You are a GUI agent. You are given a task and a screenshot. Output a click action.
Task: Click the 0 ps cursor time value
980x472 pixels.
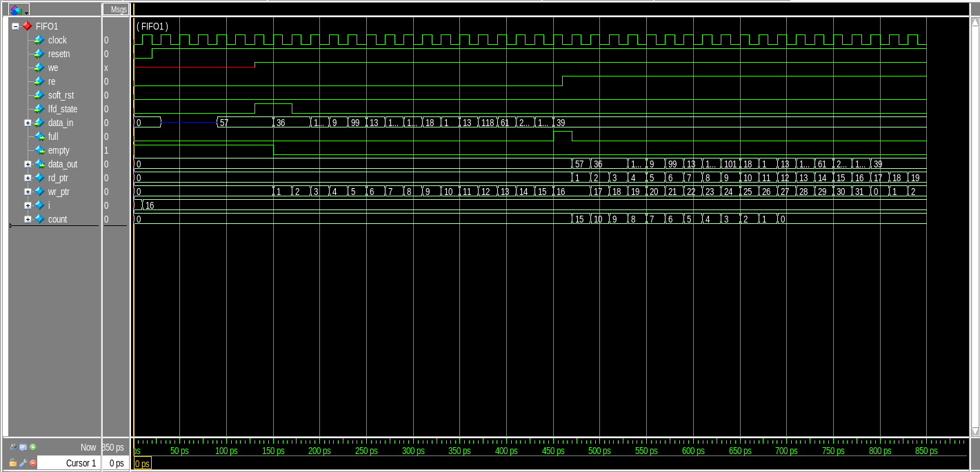pos(115,463)
